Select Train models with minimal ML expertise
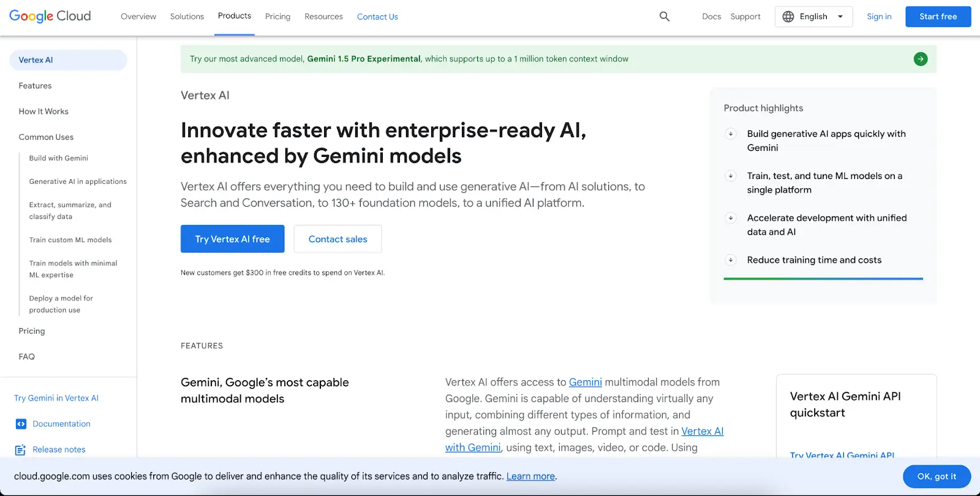The image size is (980, 496). tap(73, 269)
